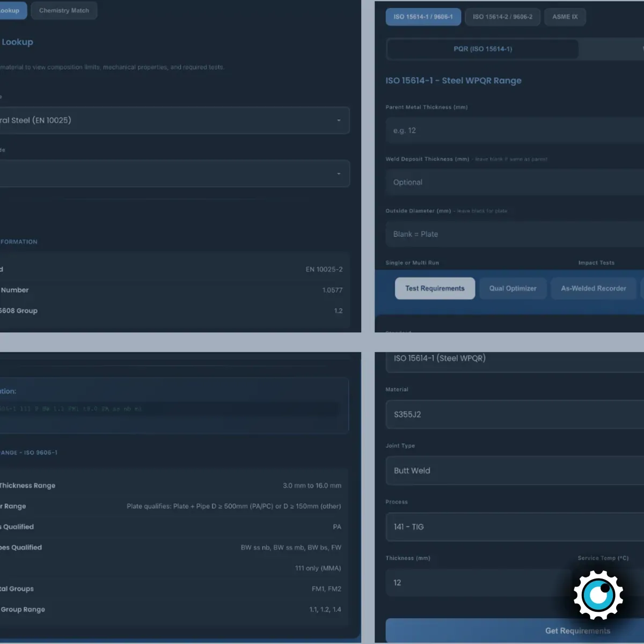The width and height of the screenshot is (644, 644).
Task: Open the As-Welded Recorder tab
Action: click(594, 288)
